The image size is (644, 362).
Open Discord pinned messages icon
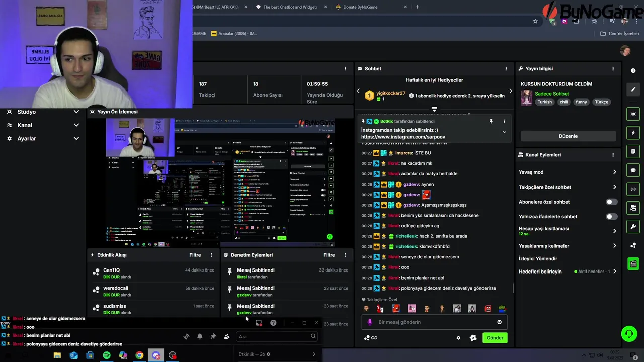(213, 336)
